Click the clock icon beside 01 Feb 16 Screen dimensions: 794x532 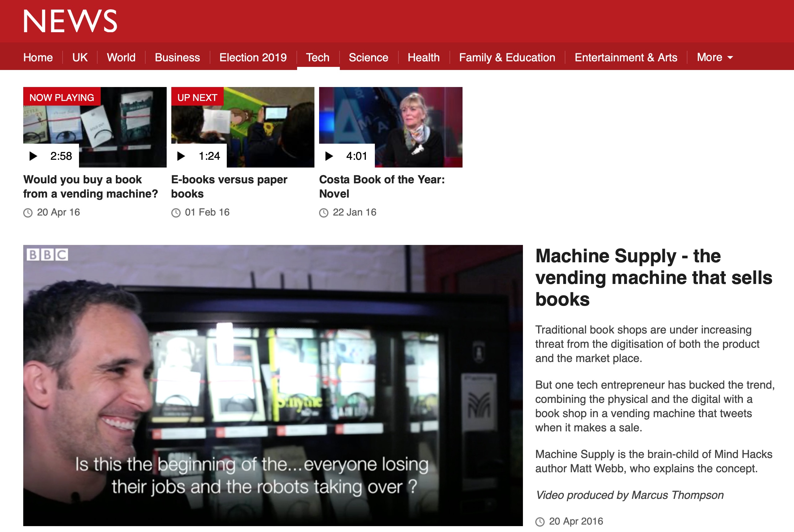[176, 213]
